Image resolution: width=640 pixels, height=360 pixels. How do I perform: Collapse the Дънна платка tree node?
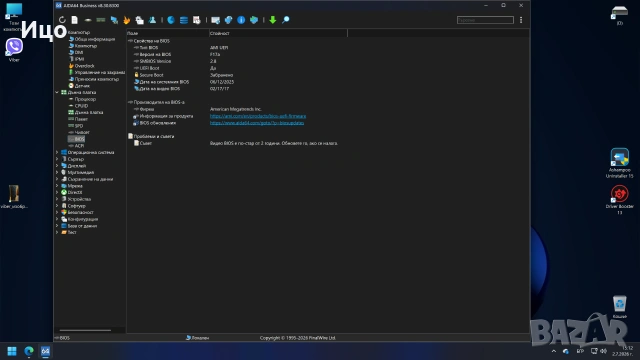tap(57, 92)
